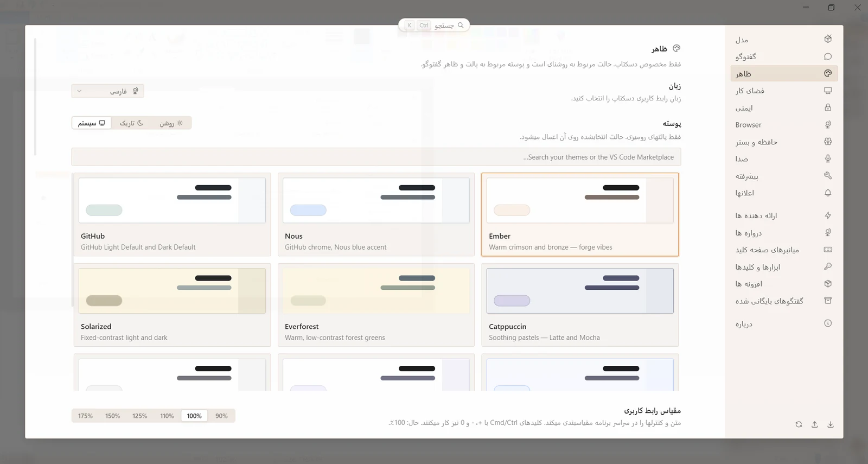The image size is (868, 464).
Task: Select the Catppuccin theme card
Action: click(x=580, y=305)
